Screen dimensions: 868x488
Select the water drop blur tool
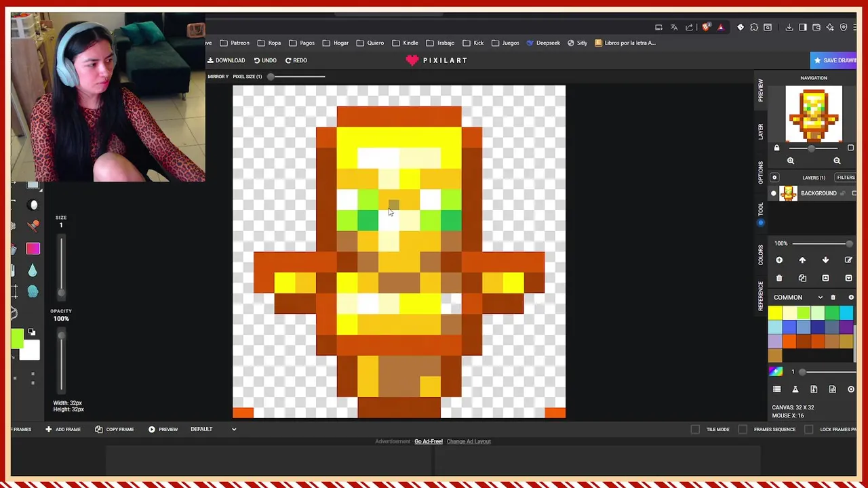pos(33,270)
